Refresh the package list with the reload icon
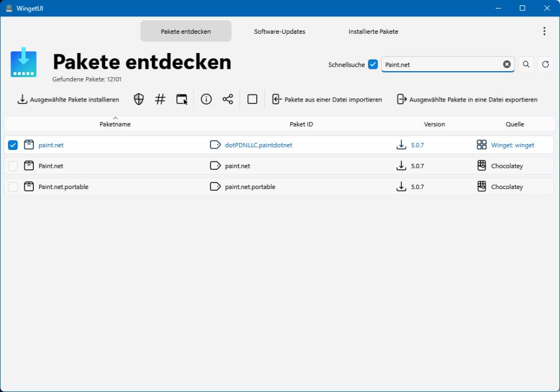560x392 pixels. 545,64
